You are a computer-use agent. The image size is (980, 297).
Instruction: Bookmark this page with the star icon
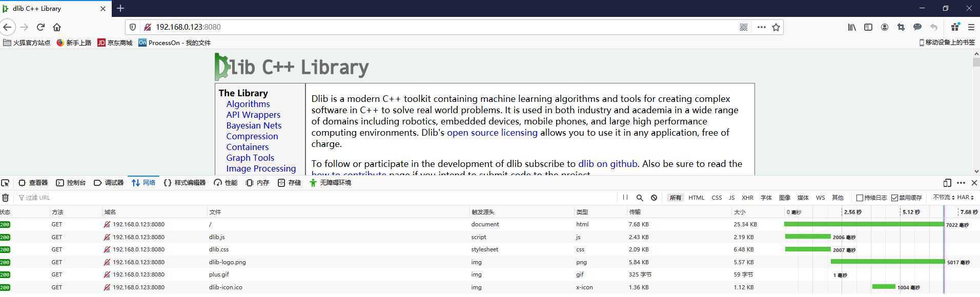(776, 27)
